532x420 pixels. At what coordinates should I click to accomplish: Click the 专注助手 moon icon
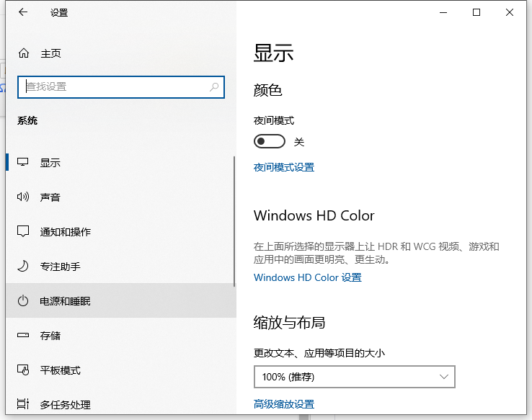point(23,267)
